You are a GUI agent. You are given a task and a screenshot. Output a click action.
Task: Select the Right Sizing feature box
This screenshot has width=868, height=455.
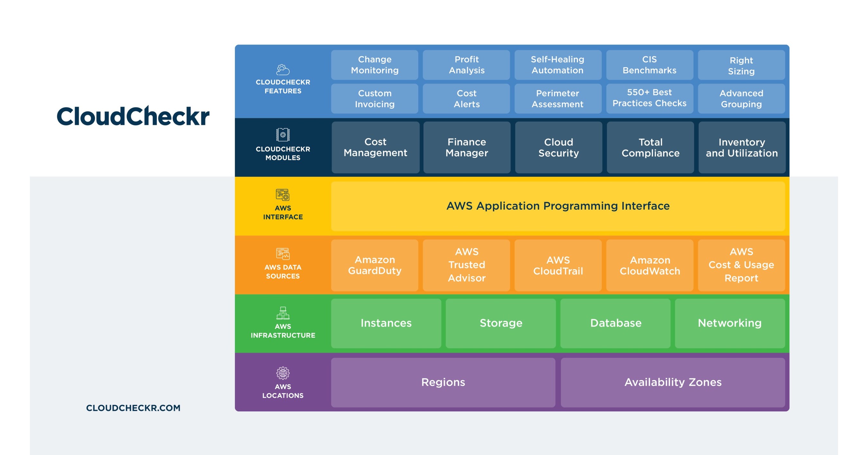pyautogui.click(x=741, y=65)
